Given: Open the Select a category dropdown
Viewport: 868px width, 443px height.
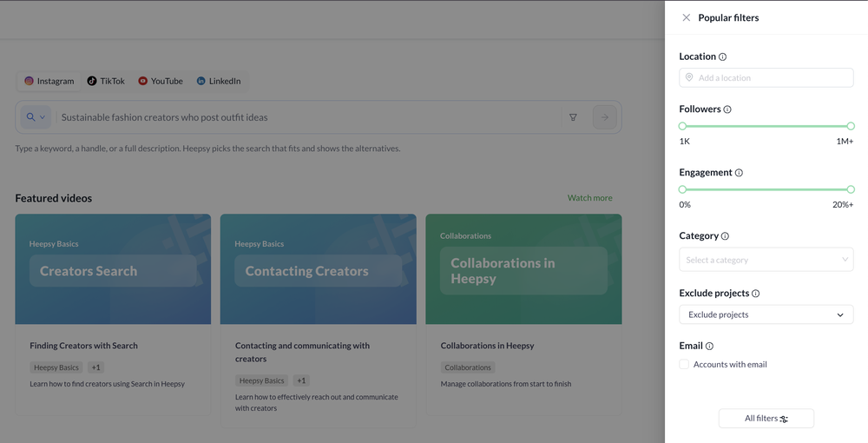Looking at the screenshot, I should point(766,260).
